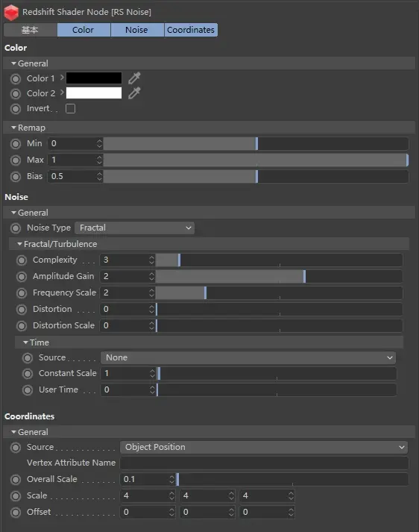Toggle the Min animation dot
This screenshot has height=532, width=419.
(x=16, y=144)
